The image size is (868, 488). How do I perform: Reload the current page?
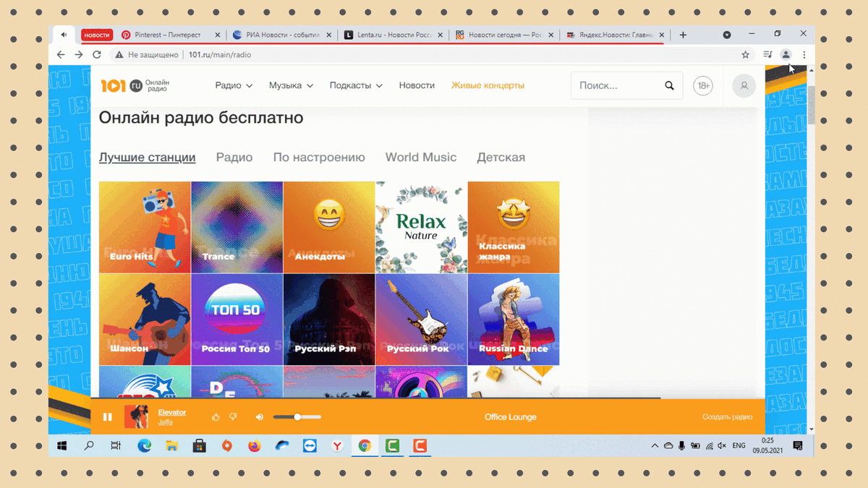[x=97, y=55]
